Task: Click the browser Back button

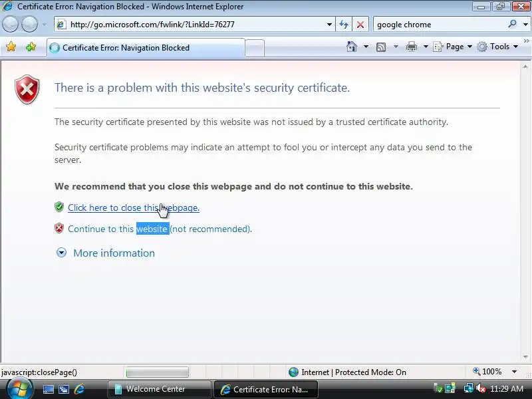Action: click(x=11, y=24)
